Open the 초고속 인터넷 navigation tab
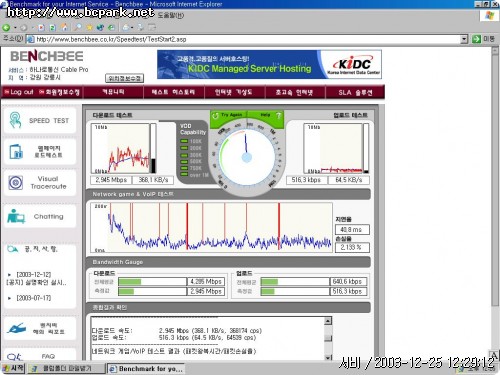The image size is (500, 375). point(294,92)
